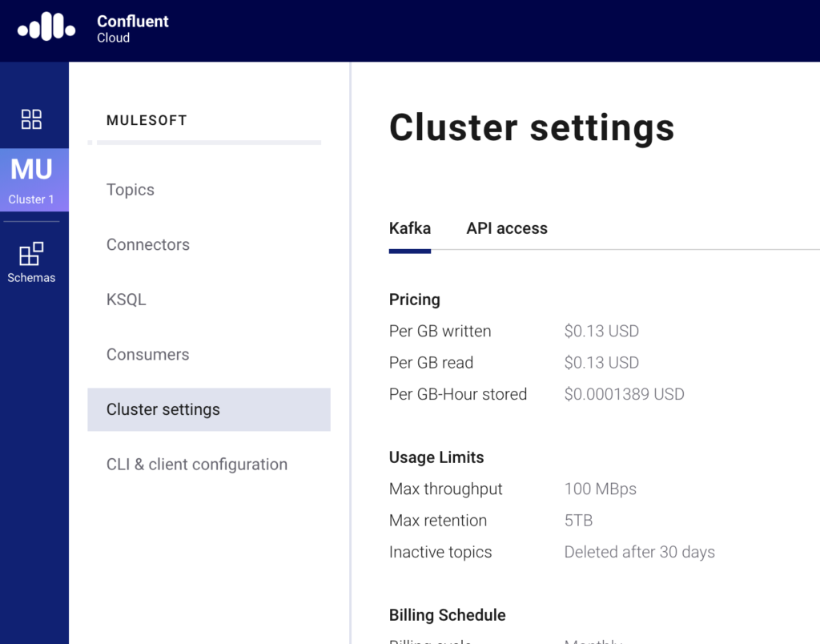Viewport: 820px width, 644px height.
Task: Click the highlighted MU cluster tile
Action: pos(32,178)
